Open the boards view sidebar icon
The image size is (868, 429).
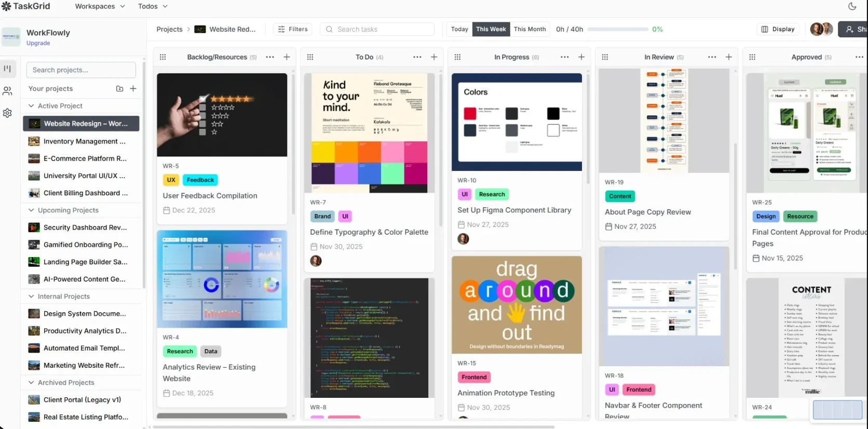[8, 69]
